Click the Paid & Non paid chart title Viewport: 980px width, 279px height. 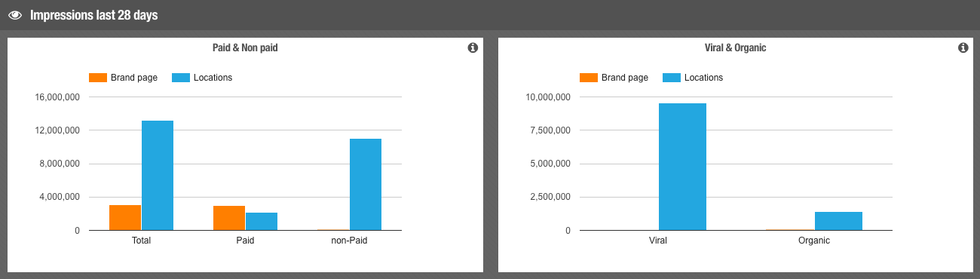tap(245, 48)
